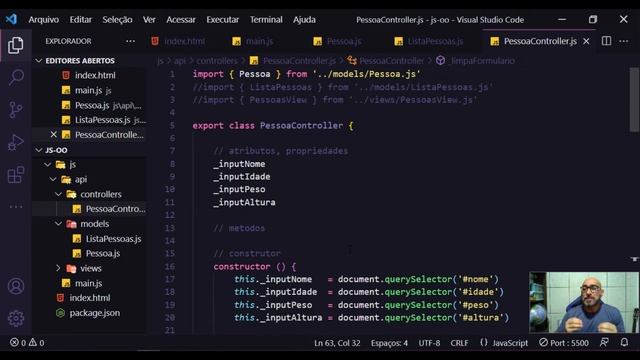This screenshot has width=640, height=360.
Task: Open the Executar menu
Action: pos(222,20)
